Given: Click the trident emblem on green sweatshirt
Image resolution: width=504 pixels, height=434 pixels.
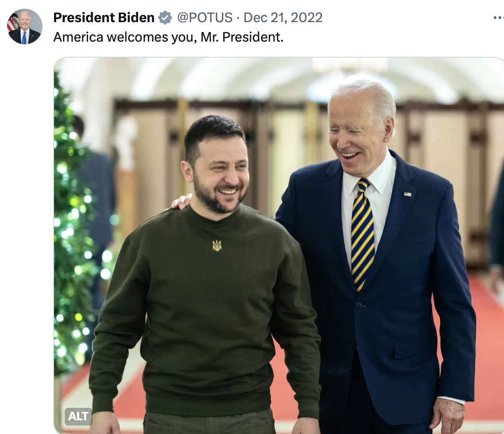Looking at the screenshot, I should coord(217,245).
